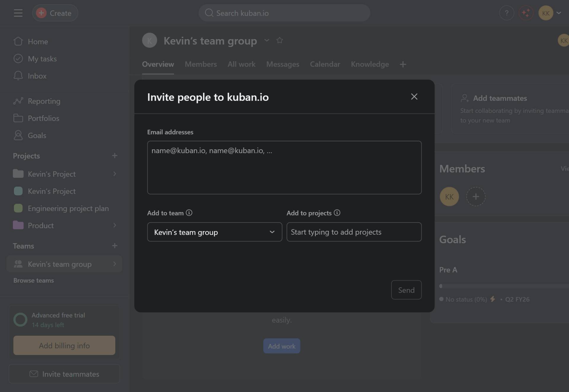569x392 pixels.
Task: Click the Advanced free trial progress ring
Action: pyautogui.click(x=20, y=320)
